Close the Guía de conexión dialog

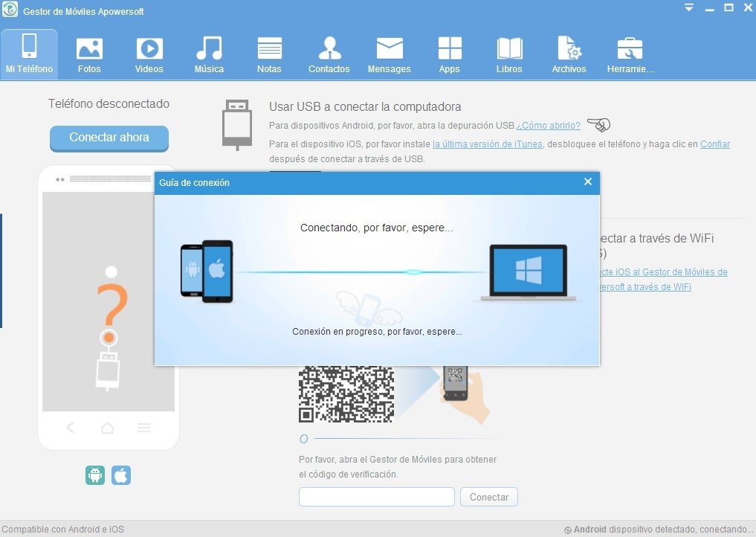tap(588, 182)
